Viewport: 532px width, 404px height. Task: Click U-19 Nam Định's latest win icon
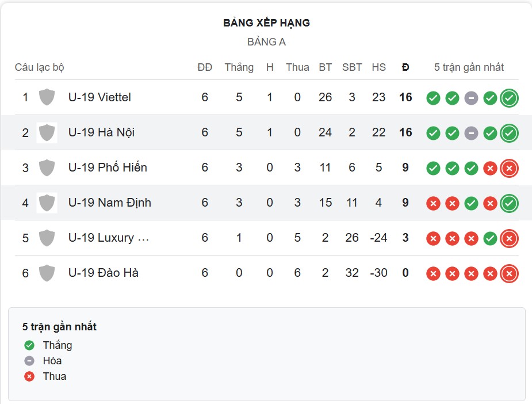[x=509, y=203]
